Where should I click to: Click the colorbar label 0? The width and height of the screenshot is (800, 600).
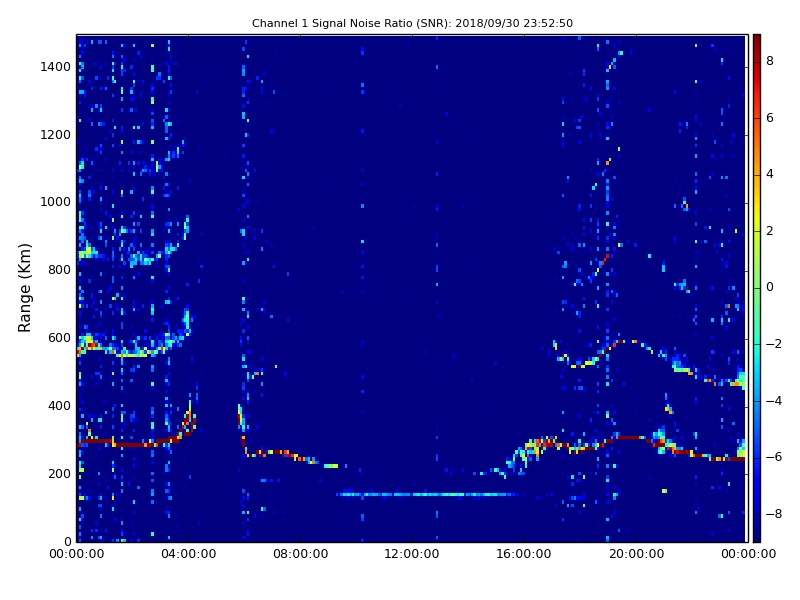(770, 287)
